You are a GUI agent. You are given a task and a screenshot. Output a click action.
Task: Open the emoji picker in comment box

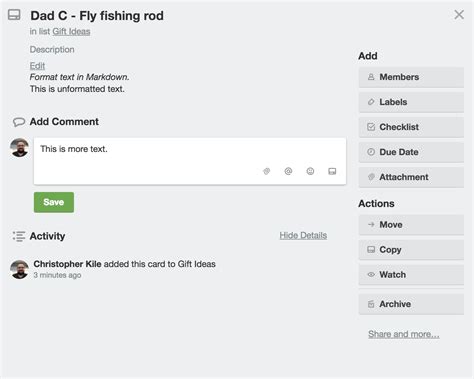(310, 171)
